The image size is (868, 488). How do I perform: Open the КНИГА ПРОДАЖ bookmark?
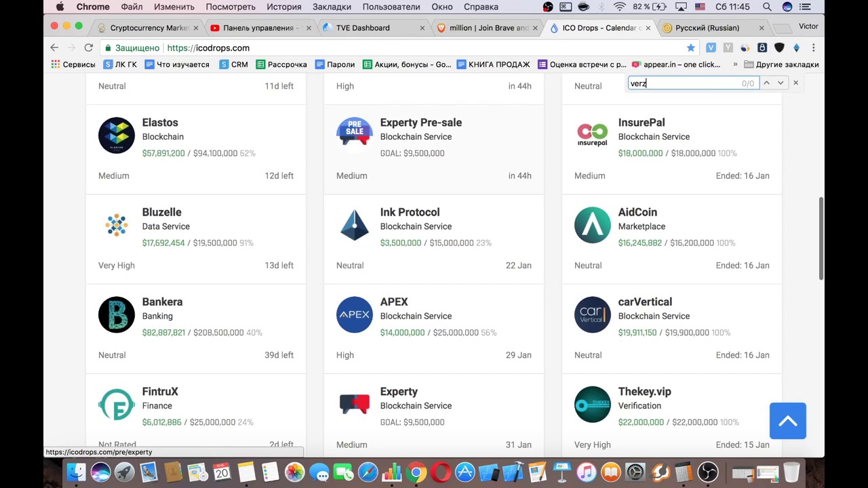494,64
